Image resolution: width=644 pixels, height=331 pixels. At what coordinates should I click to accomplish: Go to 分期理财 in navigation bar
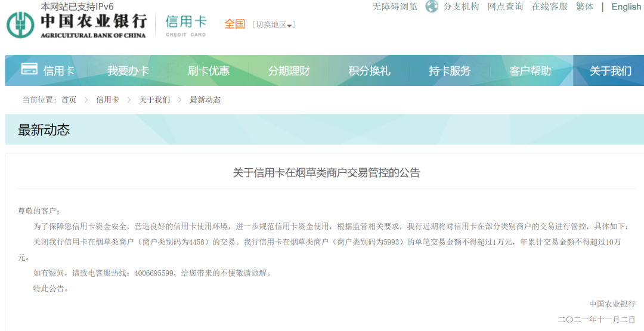tap(289, 70)
